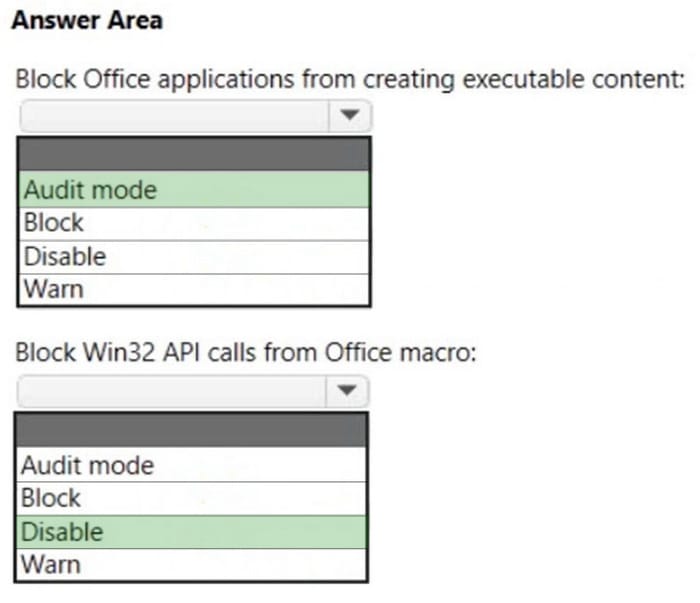The image size is (700, 603).
Task: Select Audit mode for Win32 API rule
Action: tap(191, 465)
